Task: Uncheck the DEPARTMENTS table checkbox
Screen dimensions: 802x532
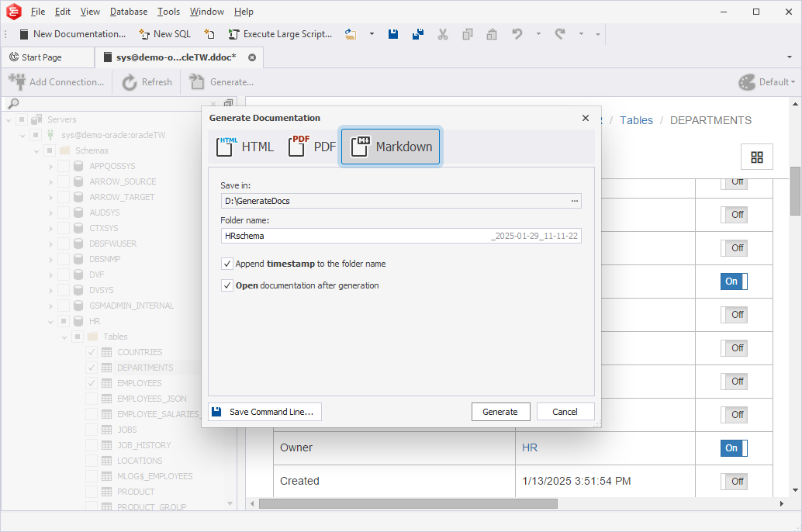Action: pos(92,368)
